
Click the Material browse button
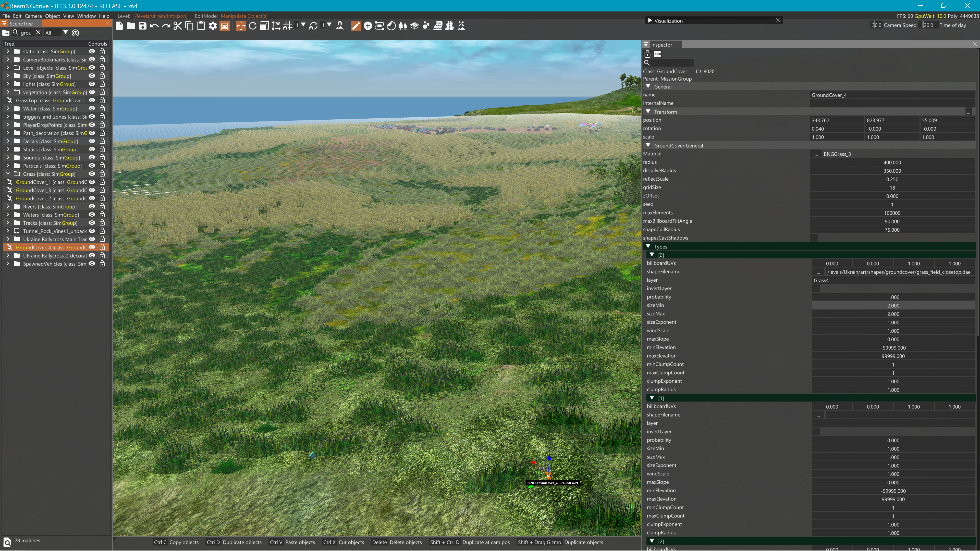tap(816, 154)
